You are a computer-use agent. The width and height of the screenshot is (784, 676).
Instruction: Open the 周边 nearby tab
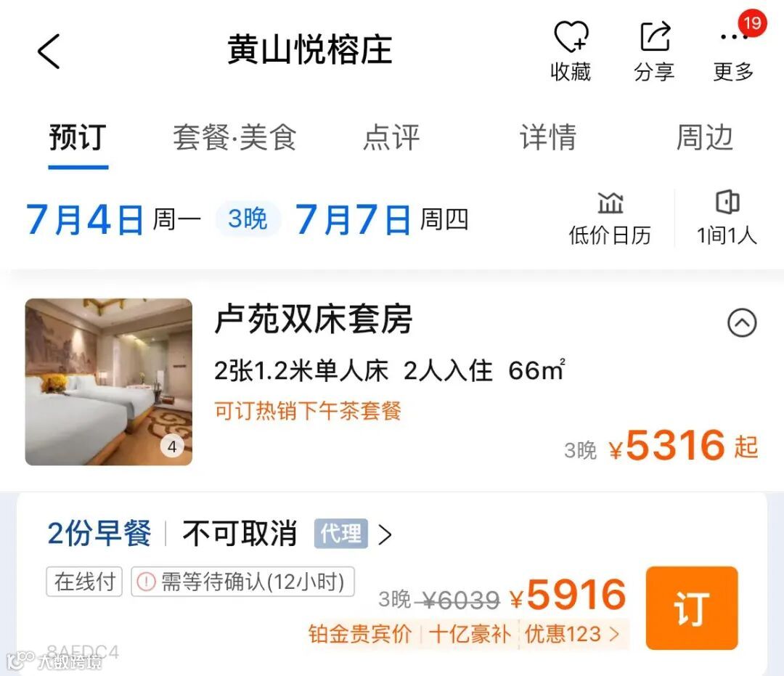coord(704,137)
